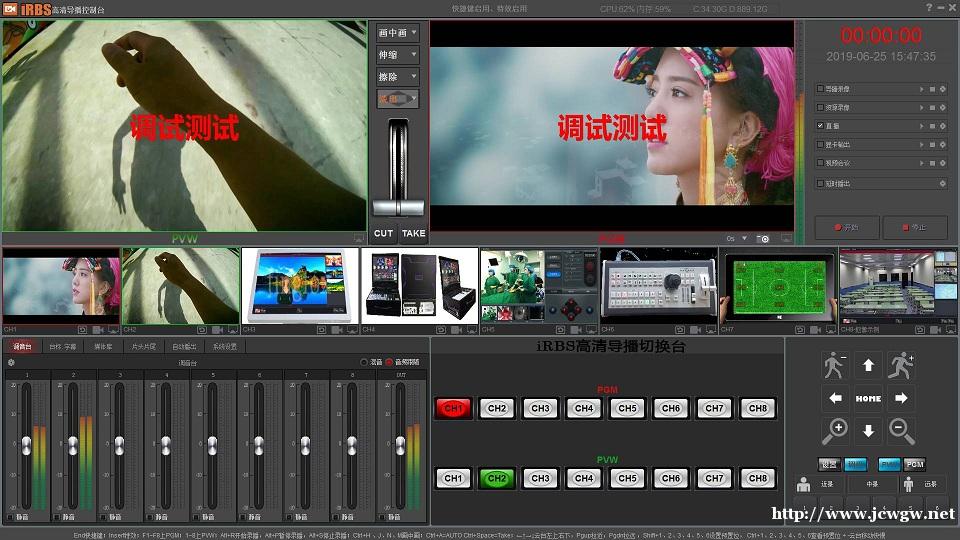Image resolution: width=960 pixels, height=540 pixels.
Task: Click the OUT channel volume fader
Action: 399,444
